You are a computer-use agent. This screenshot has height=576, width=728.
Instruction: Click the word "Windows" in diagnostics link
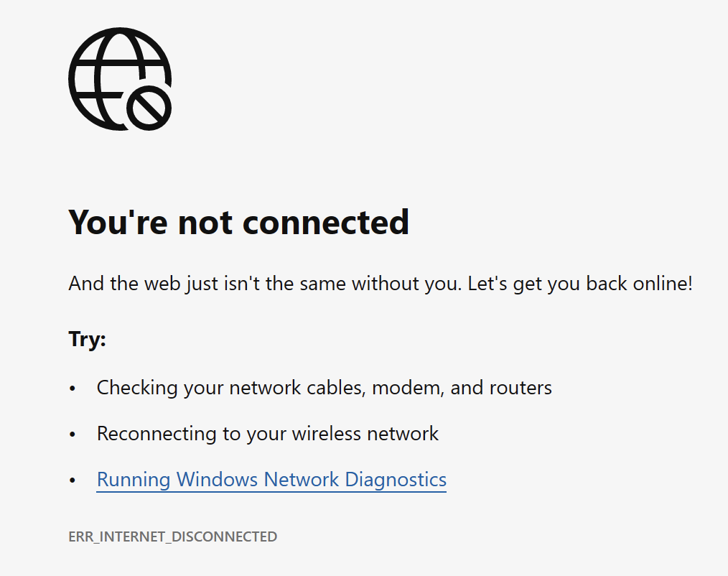217,479
